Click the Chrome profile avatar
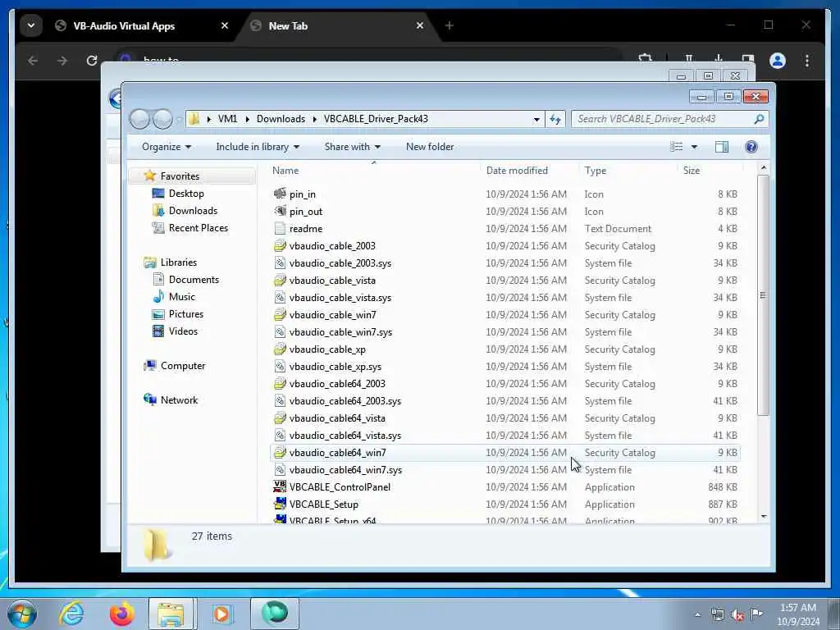This screenshot has height=630, width=840. click(778, 61)
